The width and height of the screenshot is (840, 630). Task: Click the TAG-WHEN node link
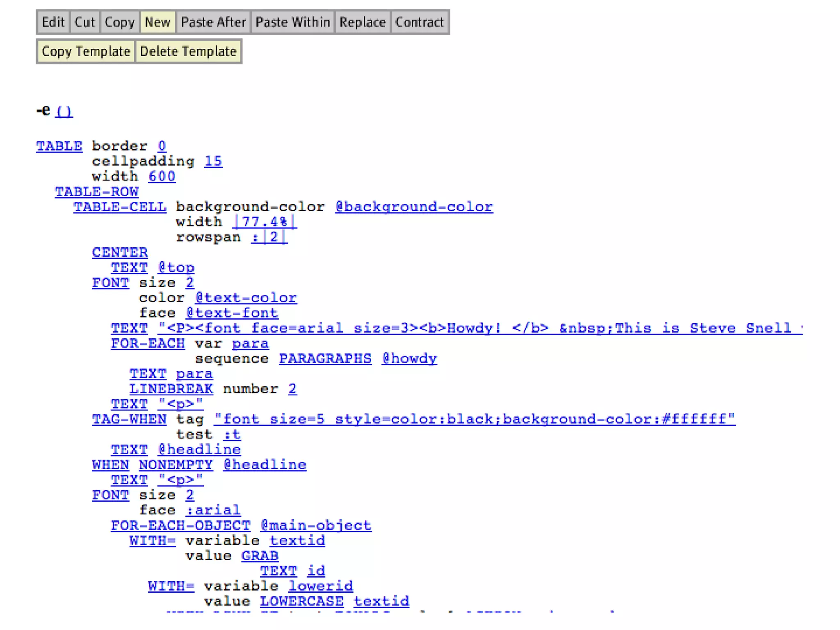tap(129, 419)
